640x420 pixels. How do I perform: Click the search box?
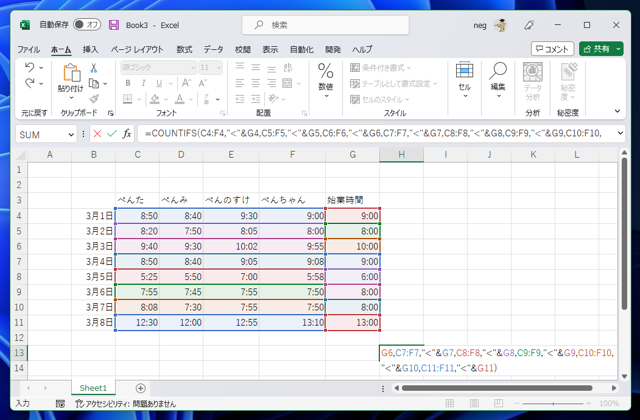(x=326, y=25)
